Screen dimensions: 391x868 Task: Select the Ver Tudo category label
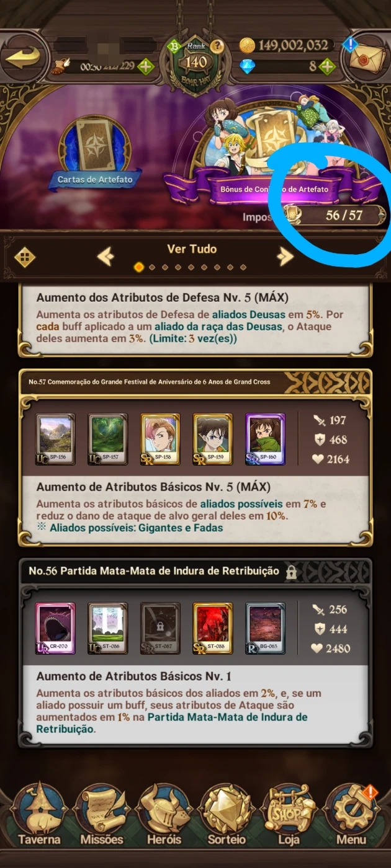click(x=192, y=249)
